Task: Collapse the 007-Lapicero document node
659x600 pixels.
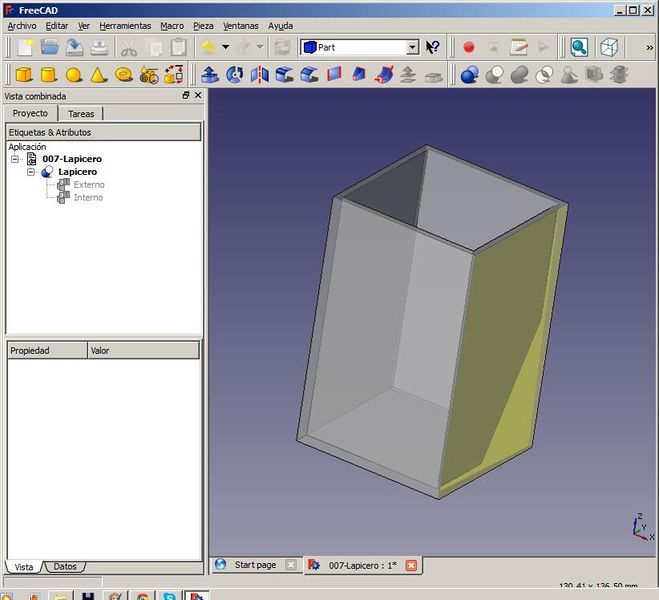Action: click(16, 159)
